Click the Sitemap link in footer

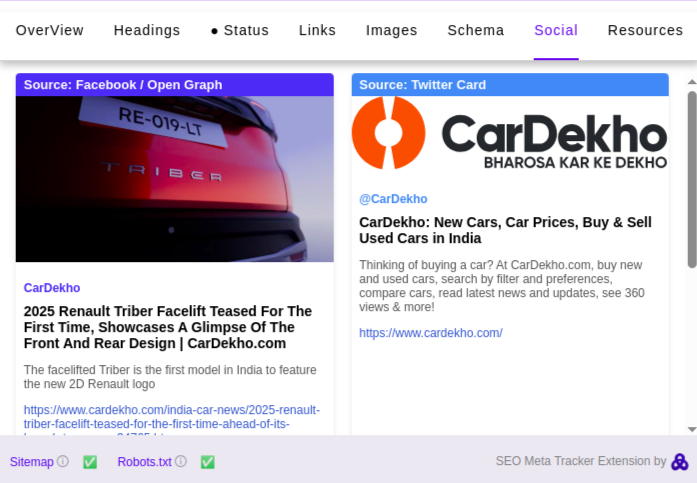32,462
